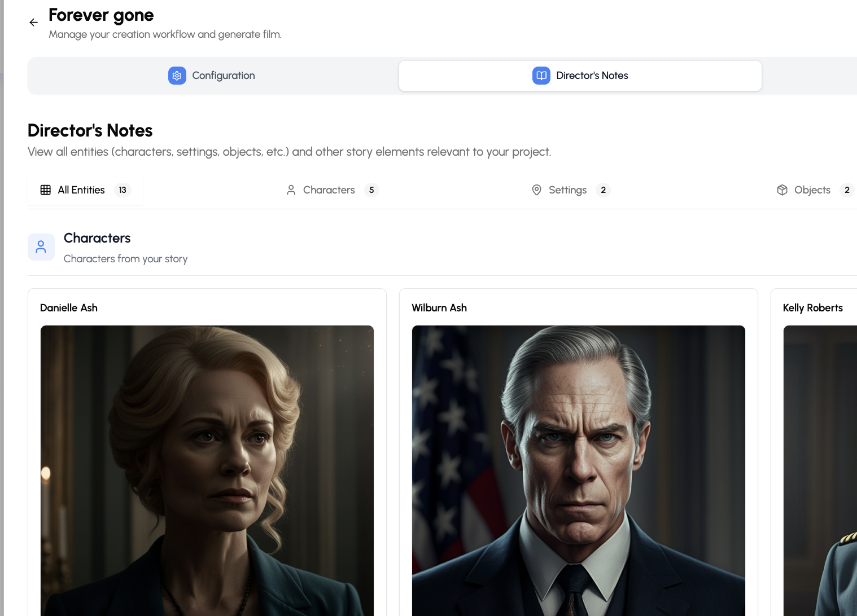
Task: Click the Characters person icon in tabs
Action: tap(291, 190)
